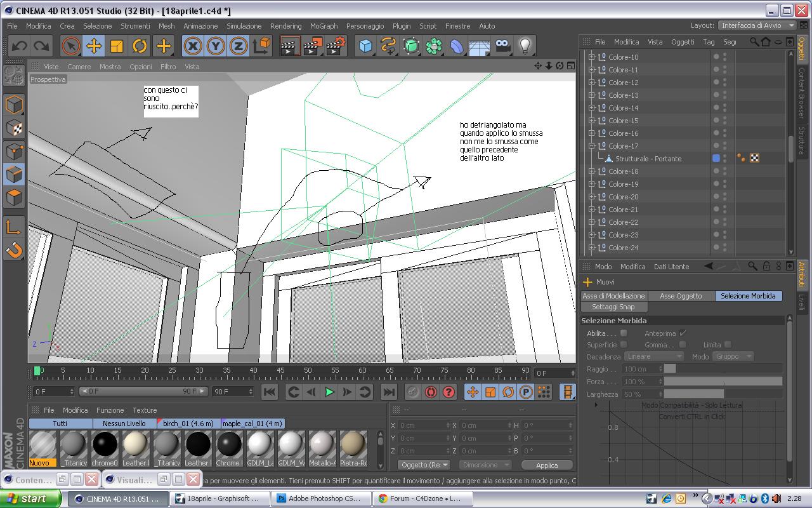Open the Rendering menu

click(285, 26)
